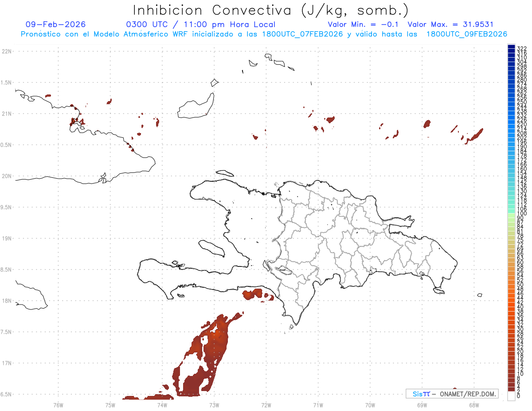Click the "72W" longitude label
The image size is (532, 411).
pos(266,404)
